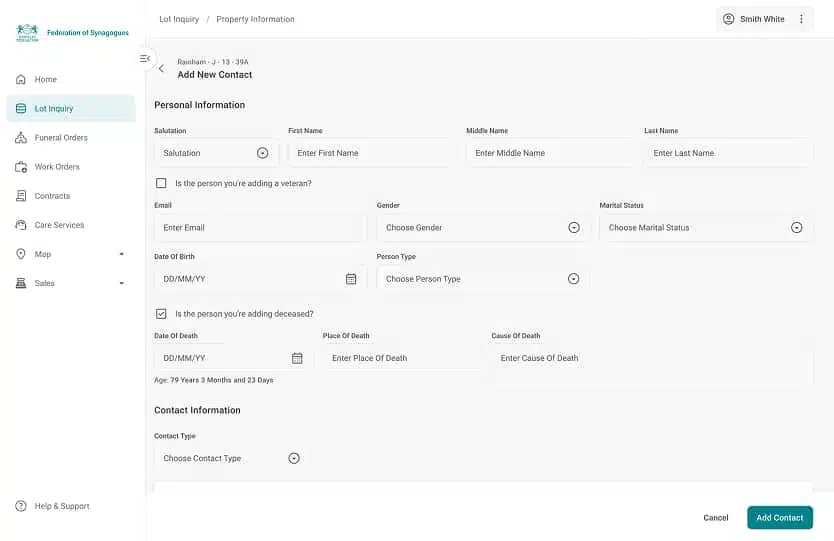Select Lot Inquiry in the sidebar
Image resolution: width=834 pixels, height=541 pixels.
pyautogui.click(x=71, y=109)
